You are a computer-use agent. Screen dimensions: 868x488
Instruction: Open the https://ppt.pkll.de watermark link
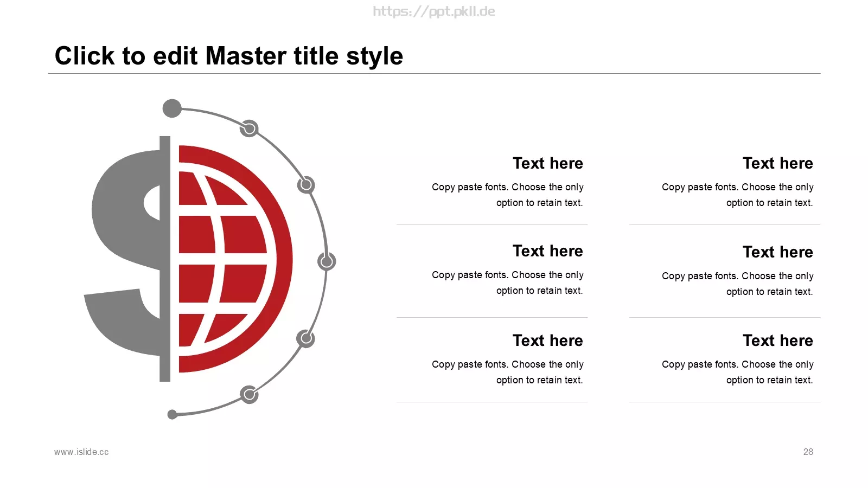434,11
